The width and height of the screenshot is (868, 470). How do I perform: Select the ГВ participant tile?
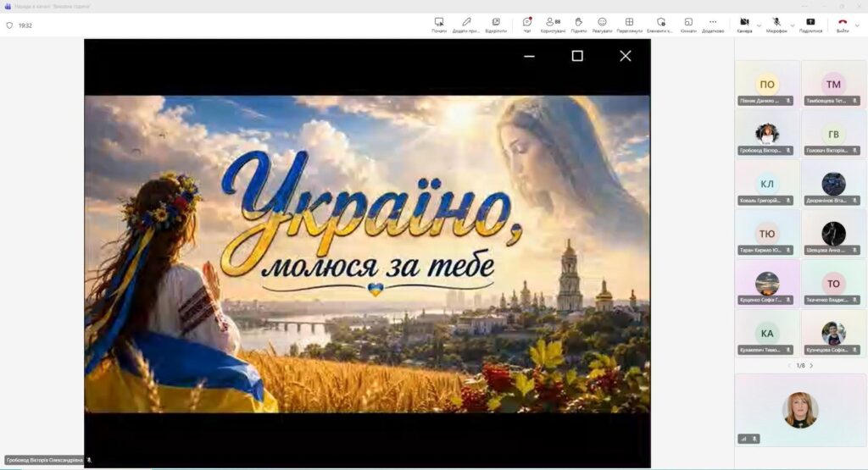click(833, 133)
